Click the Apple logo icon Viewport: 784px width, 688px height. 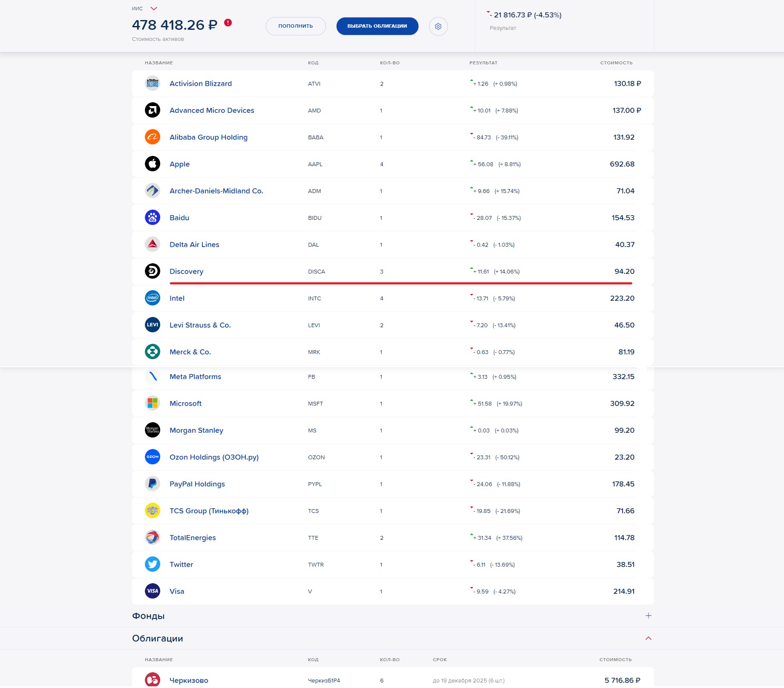pyautogui.click(x=153, y=164)
